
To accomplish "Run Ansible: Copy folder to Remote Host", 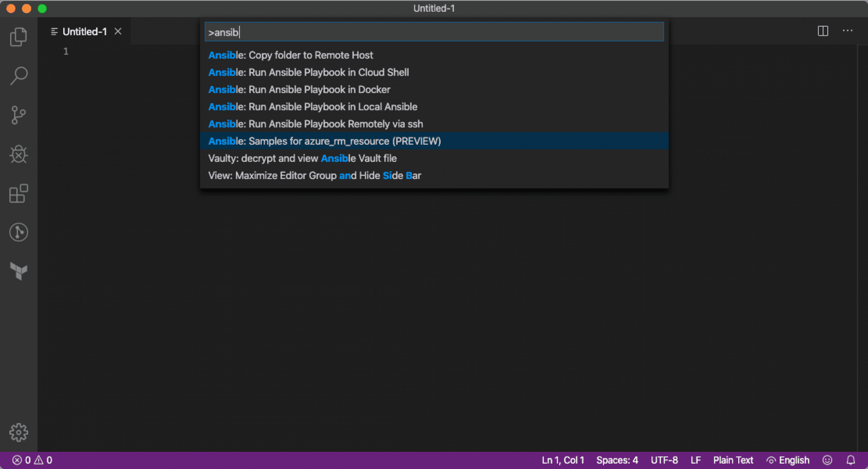I will pyautogui.click(x=434, y=55).
